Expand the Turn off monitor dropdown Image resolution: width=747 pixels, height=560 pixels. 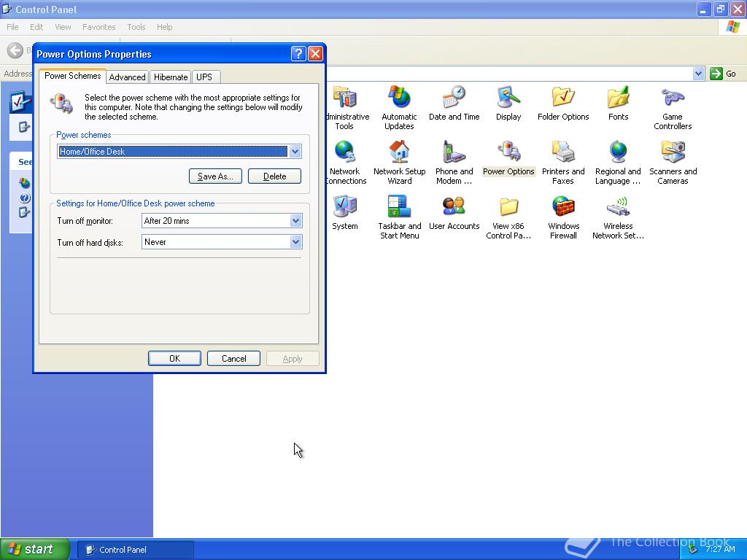[x=295, y=220]
